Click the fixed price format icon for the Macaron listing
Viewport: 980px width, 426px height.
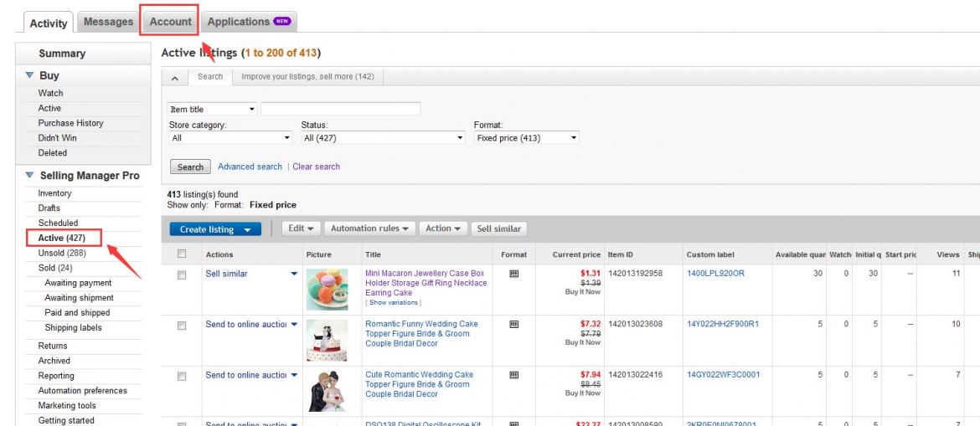coord(514,274)
